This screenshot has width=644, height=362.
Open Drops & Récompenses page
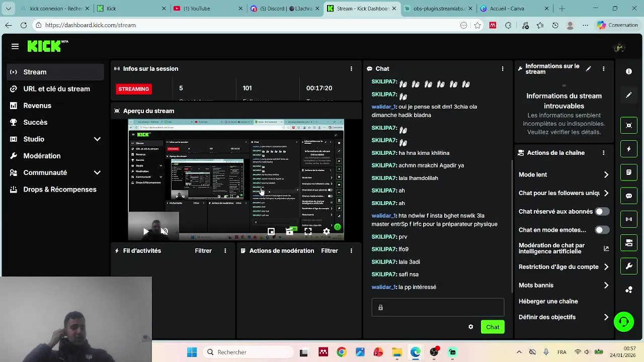[x=55, y=190]
